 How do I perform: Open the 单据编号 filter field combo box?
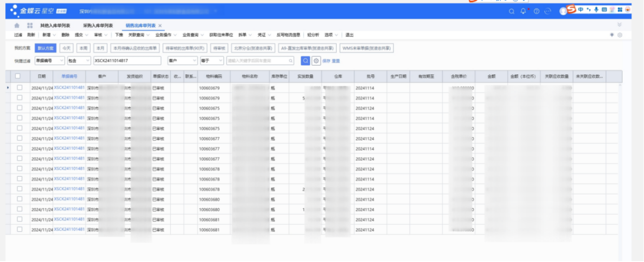click(x=50, y=61)
